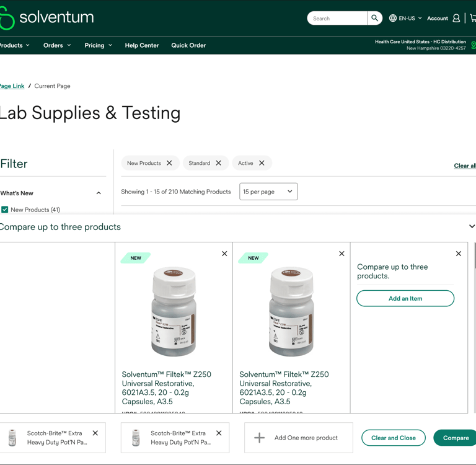Viewport: 476px width, 465px height.
Task: Click the Add an Item button
Action: [x=405, y=299]
